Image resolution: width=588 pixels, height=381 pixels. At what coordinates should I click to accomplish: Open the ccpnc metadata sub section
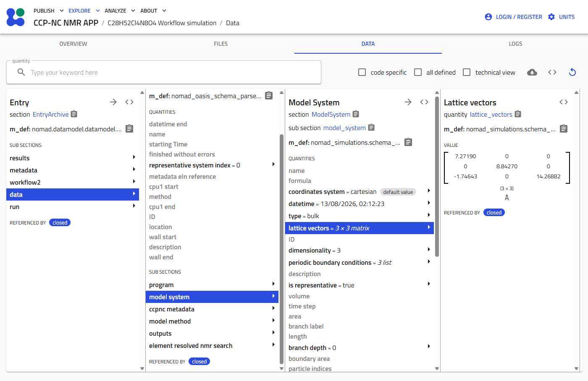pos(212,309)
